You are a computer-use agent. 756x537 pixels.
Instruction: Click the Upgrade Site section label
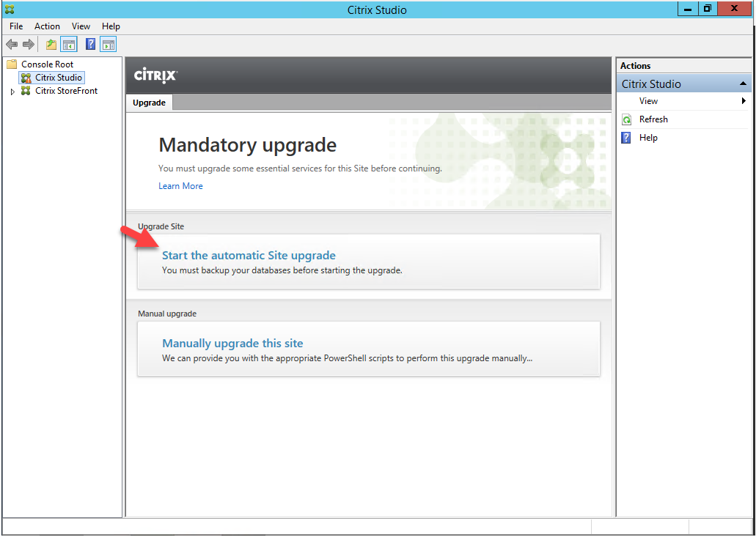tap(161, 226)
